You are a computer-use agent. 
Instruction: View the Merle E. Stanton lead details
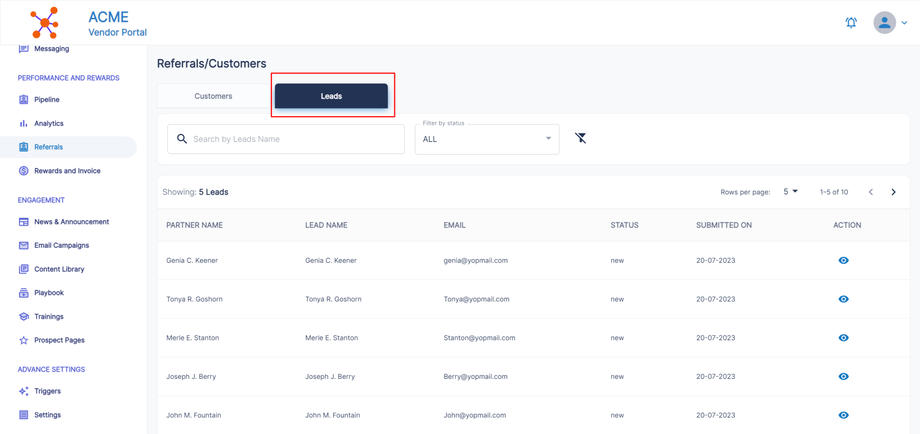[844, 338]
